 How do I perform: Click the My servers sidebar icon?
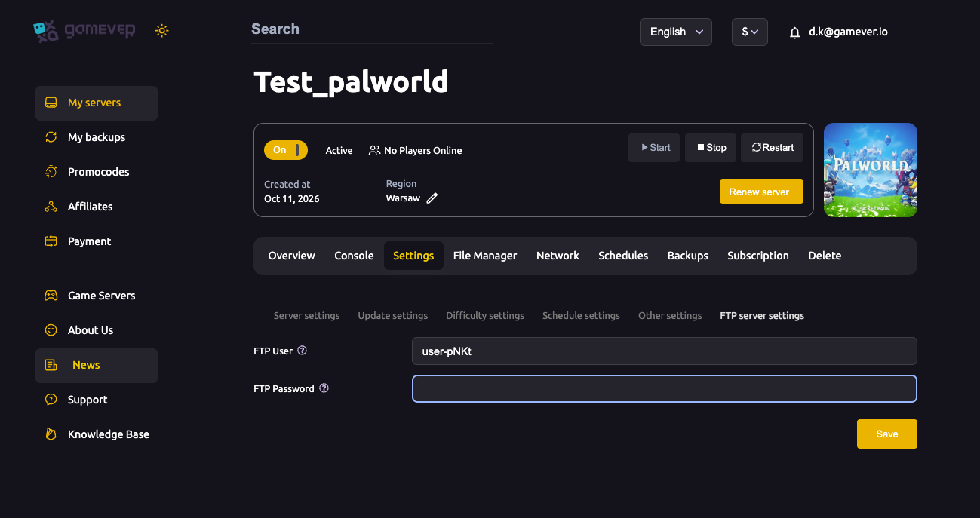click(51, 103)
